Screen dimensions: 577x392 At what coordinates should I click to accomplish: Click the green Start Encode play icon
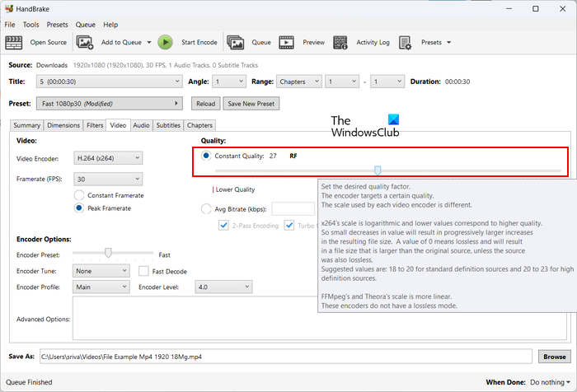click(165, 42)
